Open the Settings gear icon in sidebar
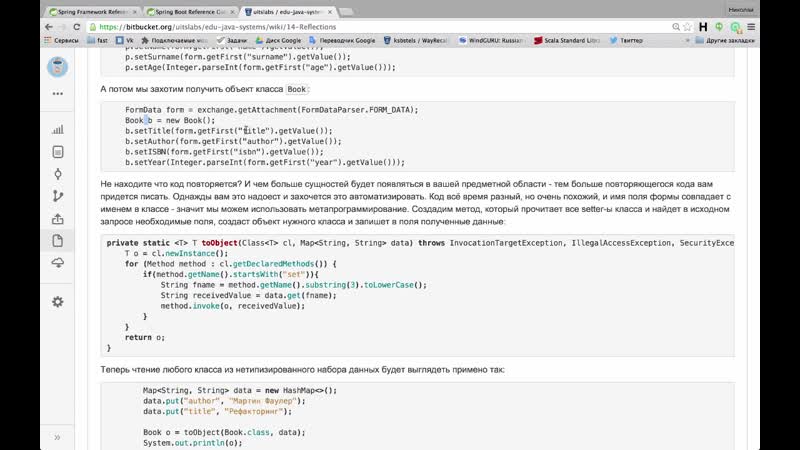 58,302
